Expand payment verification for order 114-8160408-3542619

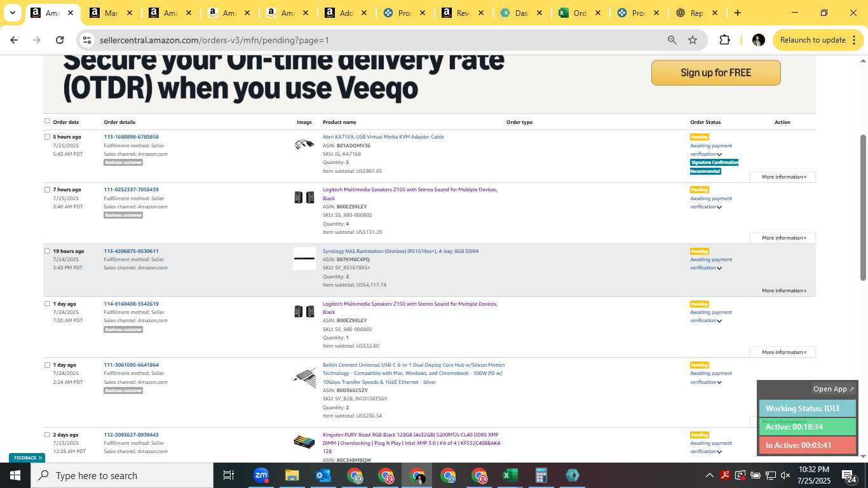pos(719,321)
